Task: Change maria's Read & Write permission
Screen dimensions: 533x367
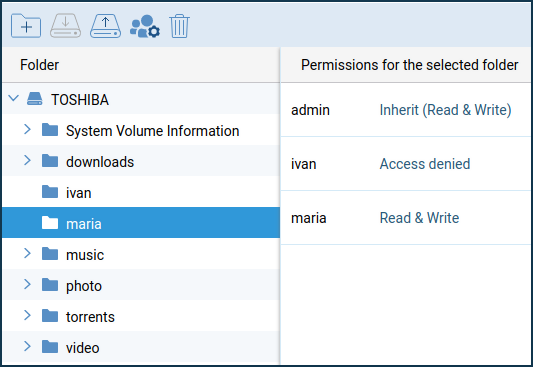Action: click(x=419, y=218)
